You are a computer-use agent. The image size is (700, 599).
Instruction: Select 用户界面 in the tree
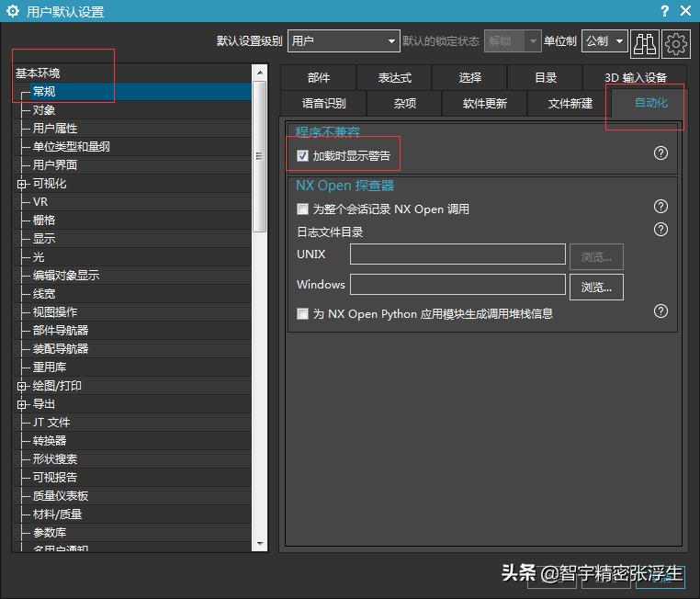click(55, 165)
